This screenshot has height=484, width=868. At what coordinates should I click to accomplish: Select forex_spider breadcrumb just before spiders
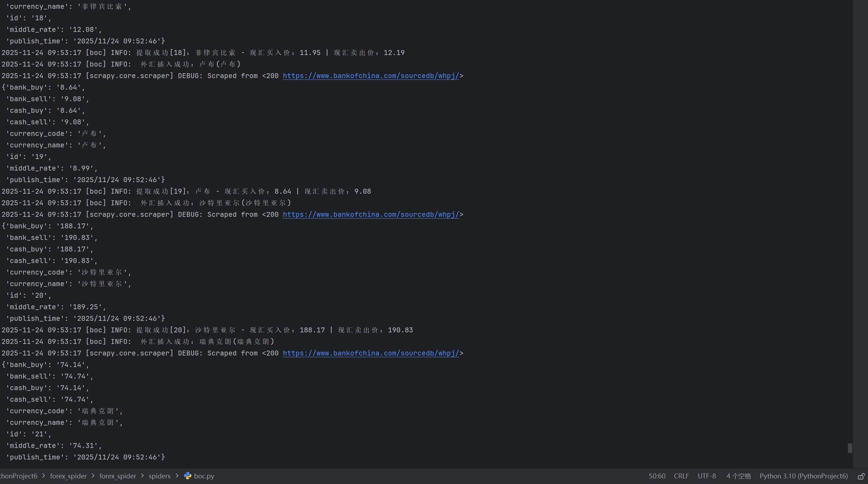point(118,476)
